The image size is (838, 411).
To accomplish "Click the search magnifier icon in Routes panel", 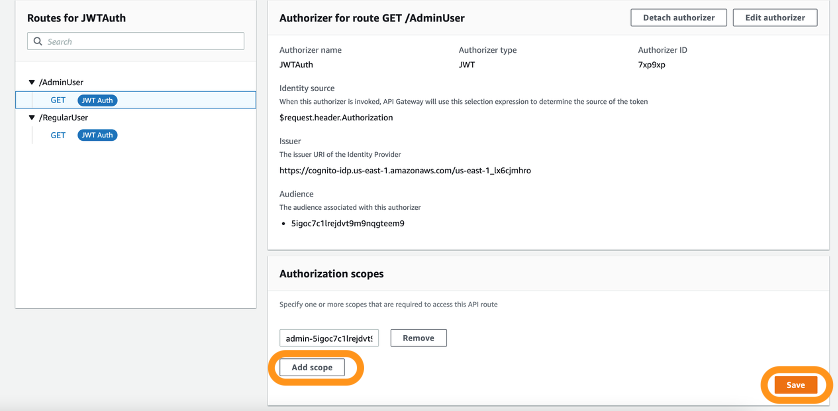I will tap(38, 42).
